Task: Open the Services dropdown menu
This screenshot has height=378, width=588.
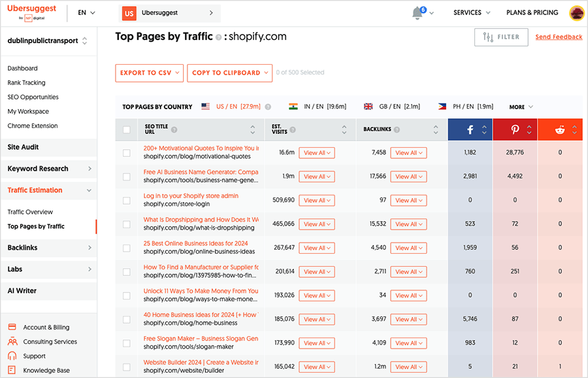Action: pos(472,13)
